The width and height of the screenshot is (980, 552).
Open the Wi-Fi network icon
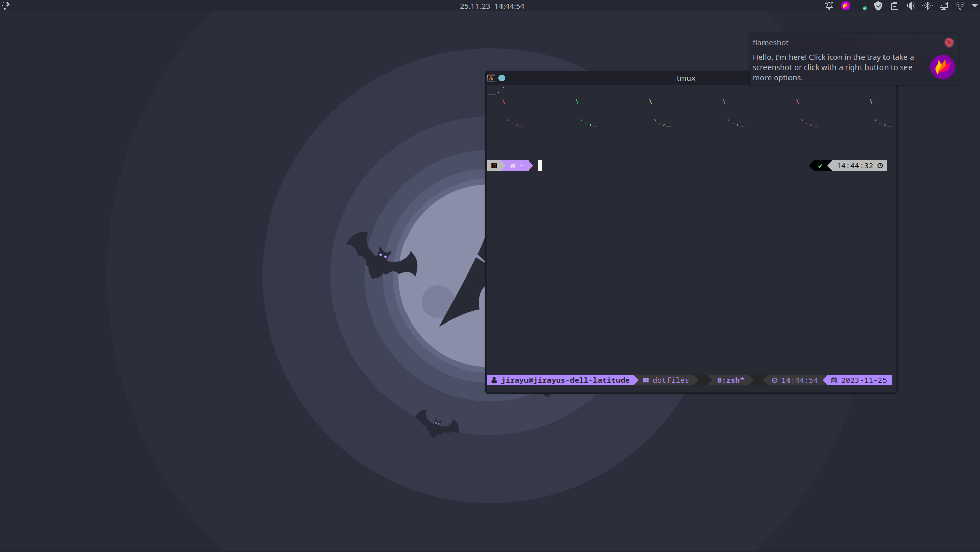pos(960,6)
